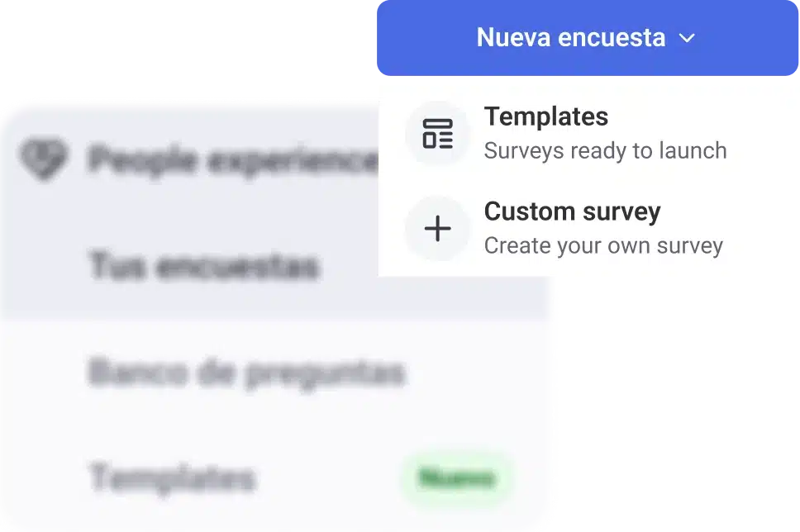Click the plus icon for Custom survey

click(x=437, y=228)
